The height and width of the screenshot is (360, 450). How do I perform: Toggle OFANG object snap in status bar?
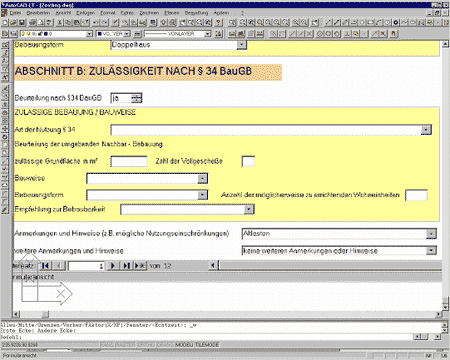pos(165,345)
